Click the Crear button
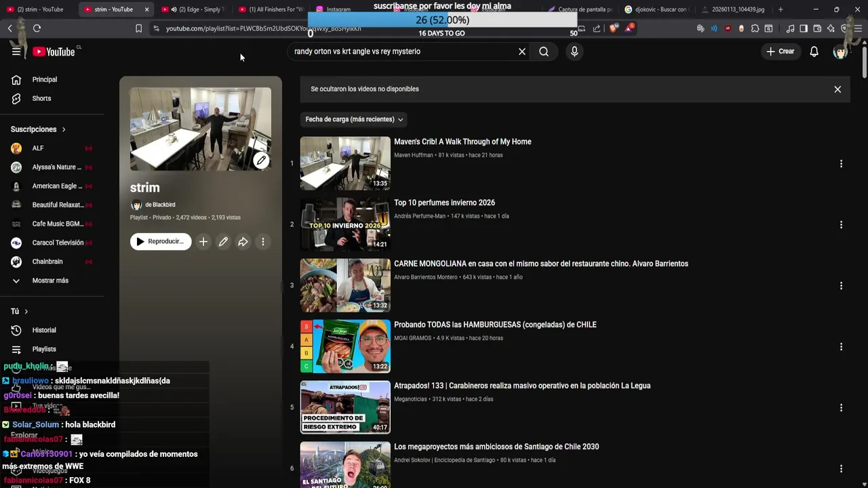Viewport: 868px width, 488px height. click(780, 52)
